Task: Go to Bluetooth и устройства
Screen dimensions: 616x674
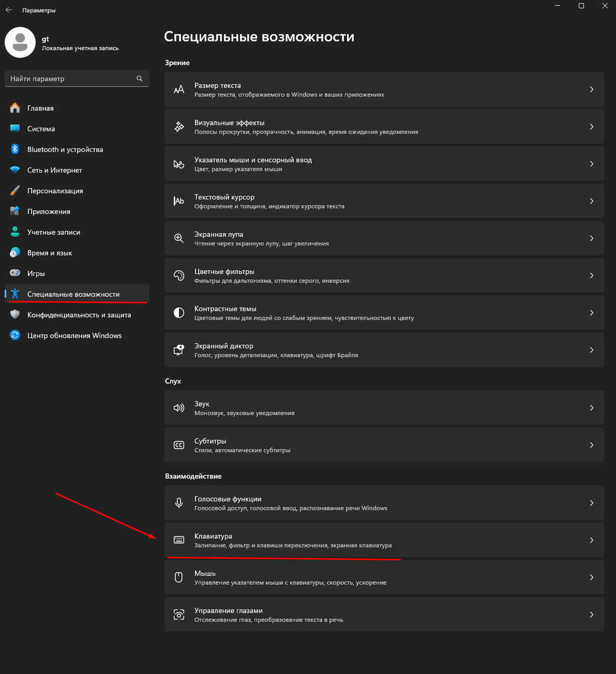Action: click(77, 149)
